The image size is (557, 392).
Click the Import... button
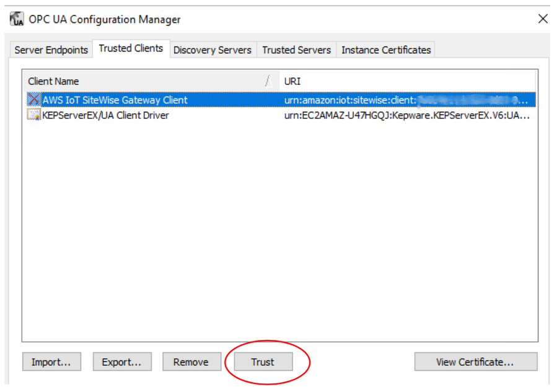(51, 362)
